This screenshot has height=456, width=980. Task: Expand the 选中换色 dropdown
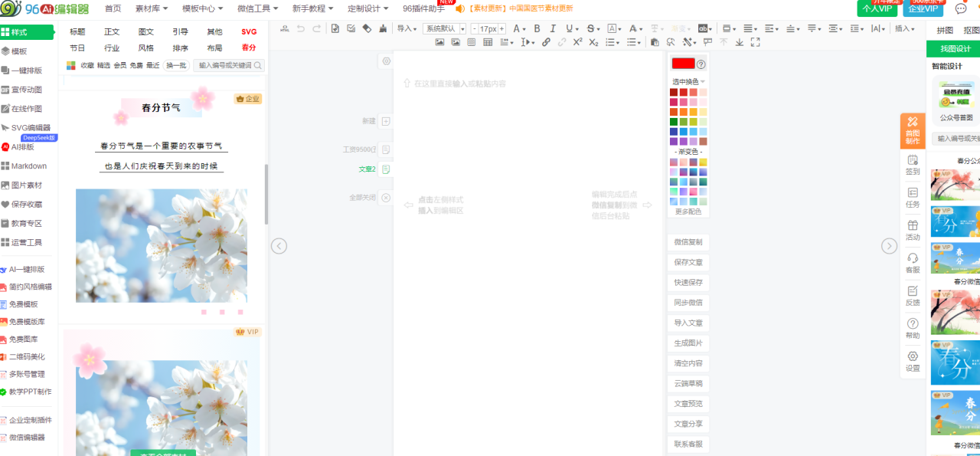pyautogui.click(x=688, y=81)
